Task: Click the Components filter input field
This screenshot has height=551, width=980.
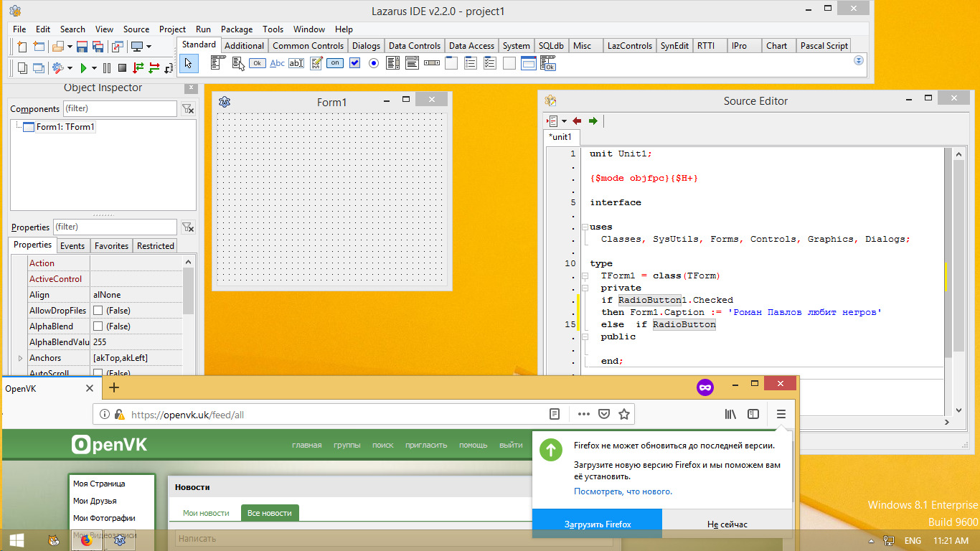Action: point(119,109)
